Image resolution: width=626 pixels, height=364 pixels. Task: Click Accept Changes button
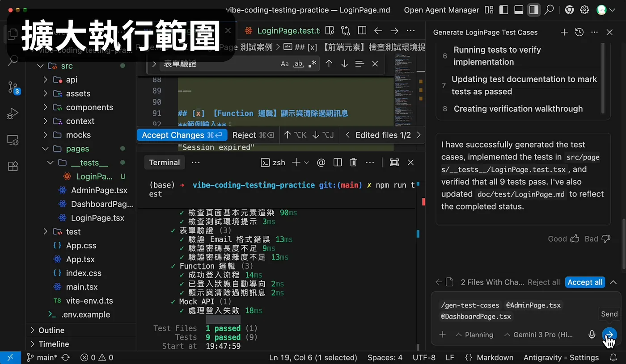click(182, 135)
